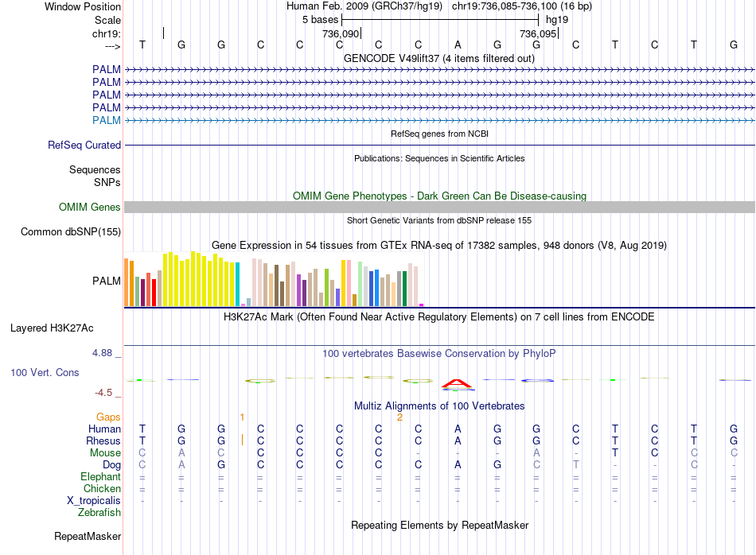The image size is (756, 555).
Task: Click the dark green bar in GTEx chart
Action: (x=404, y=289)
